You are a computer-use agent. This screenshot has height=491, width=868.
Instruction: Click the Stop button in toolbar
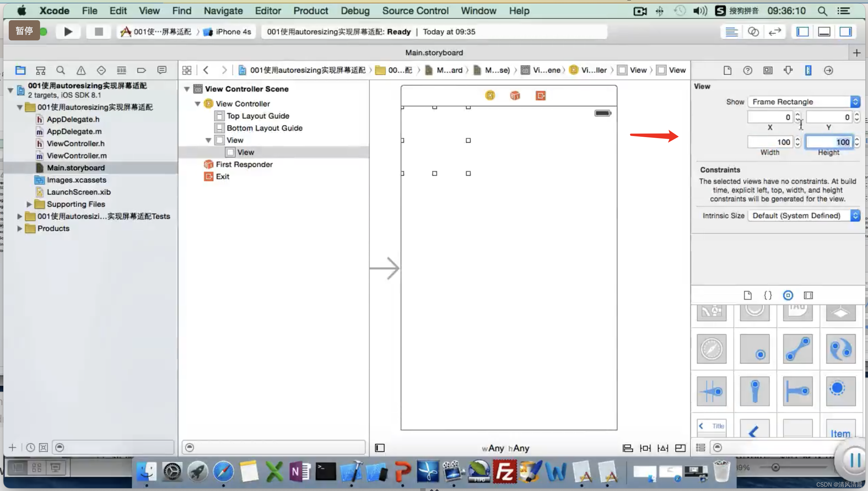click(99, 31)
